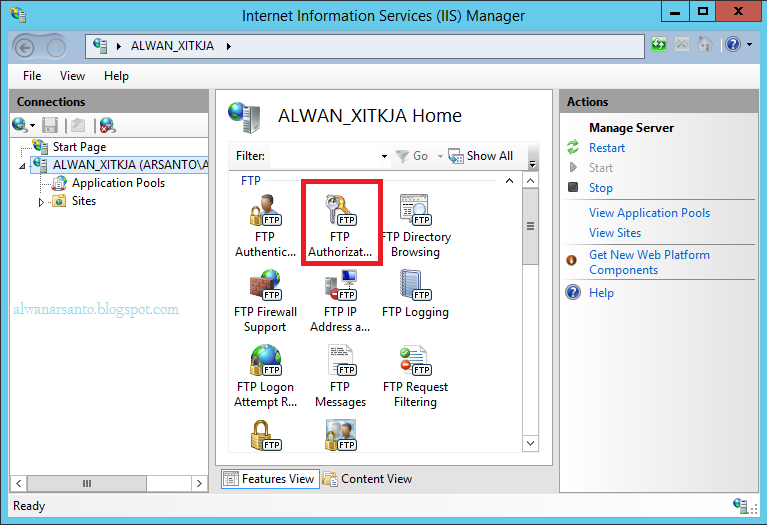Click Connections scroll right arrow
Screen dimensions: 767x525
click(x=199, y=483)
